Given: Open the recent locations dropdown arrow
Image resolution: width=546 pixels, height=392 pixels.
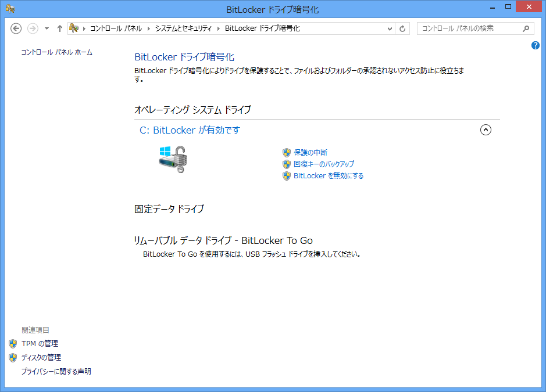Looking at the screenshot, I should (x=47, y=28).
